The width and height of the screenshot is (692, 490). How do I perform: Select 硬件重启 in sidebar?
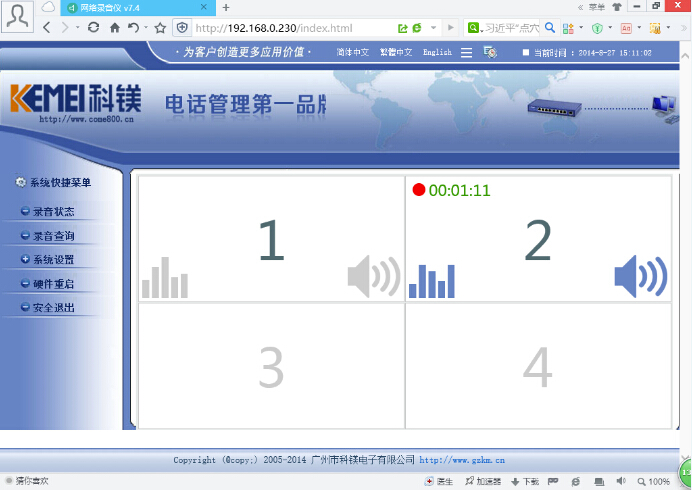pyautogui.click(x=53, y=284)
